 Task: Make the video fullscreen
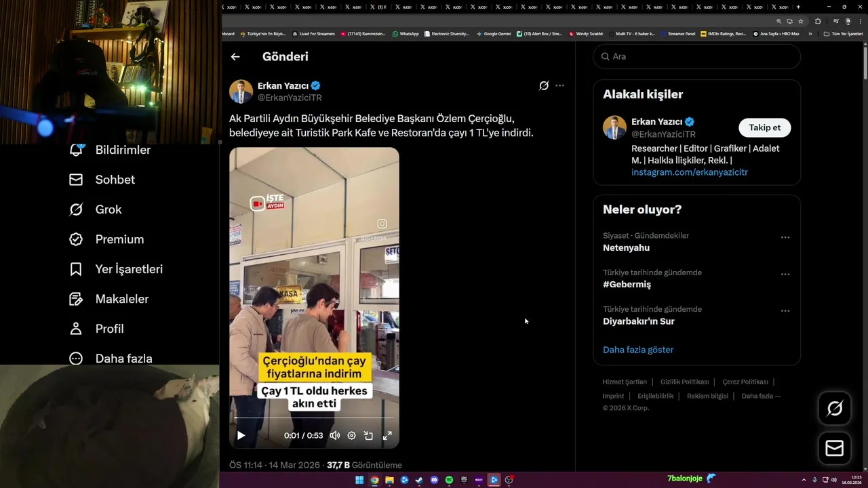pyautogui.click(x=387, y=436)
